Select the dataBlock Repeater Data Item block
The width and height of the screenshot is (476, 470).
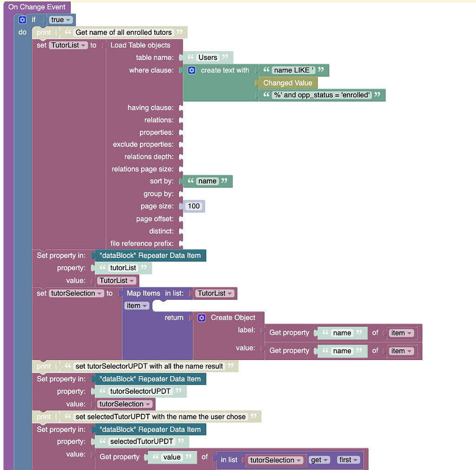point(150,255)
